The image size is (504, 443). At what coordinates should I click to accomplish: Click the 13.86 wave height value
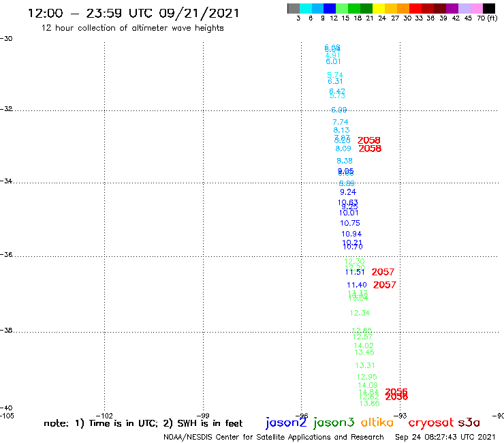[370, 403]
